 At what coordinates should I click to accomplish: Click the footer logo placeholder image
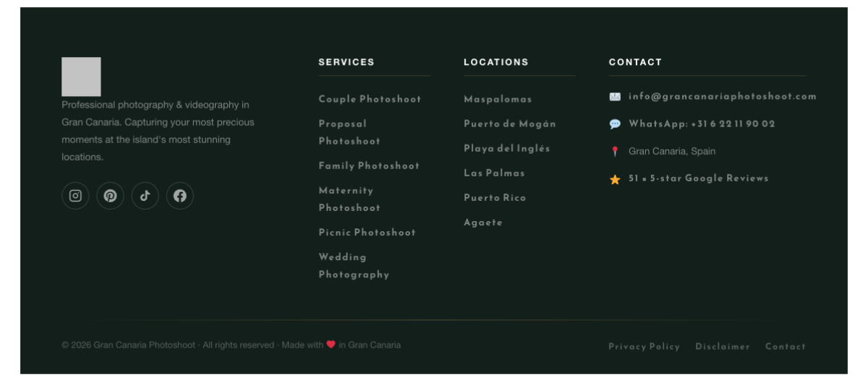click(81, 77)
